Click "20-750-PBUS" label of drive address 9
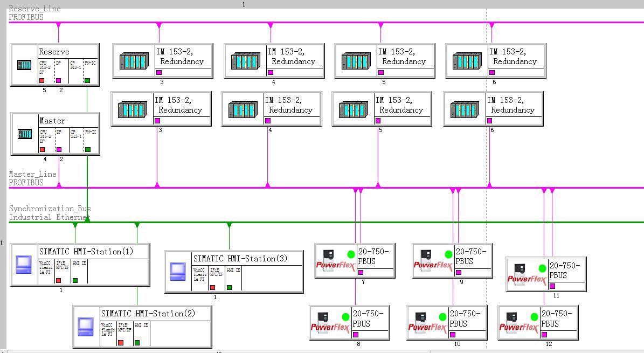The image size is (644, 353). click(471, 257)
